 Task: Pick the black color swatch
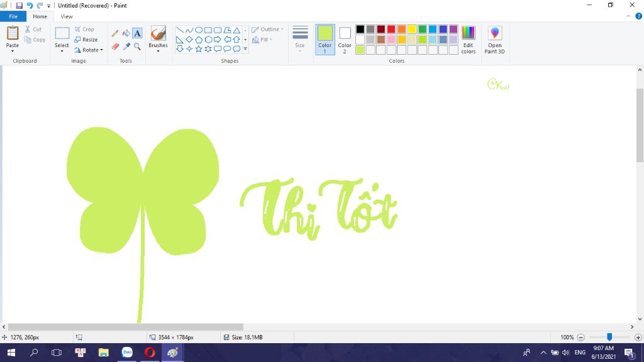pyautogui.click(x=360, y=29)
